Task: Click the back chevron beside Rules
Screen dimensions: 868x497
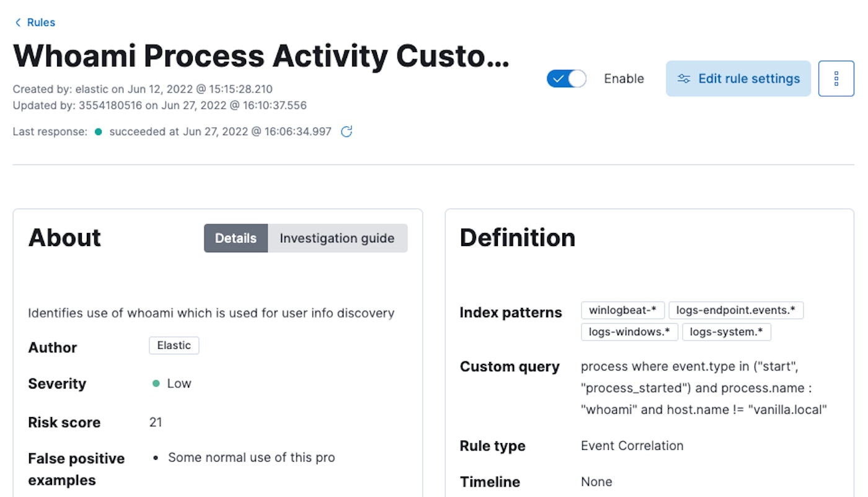Action: point(18,23)
